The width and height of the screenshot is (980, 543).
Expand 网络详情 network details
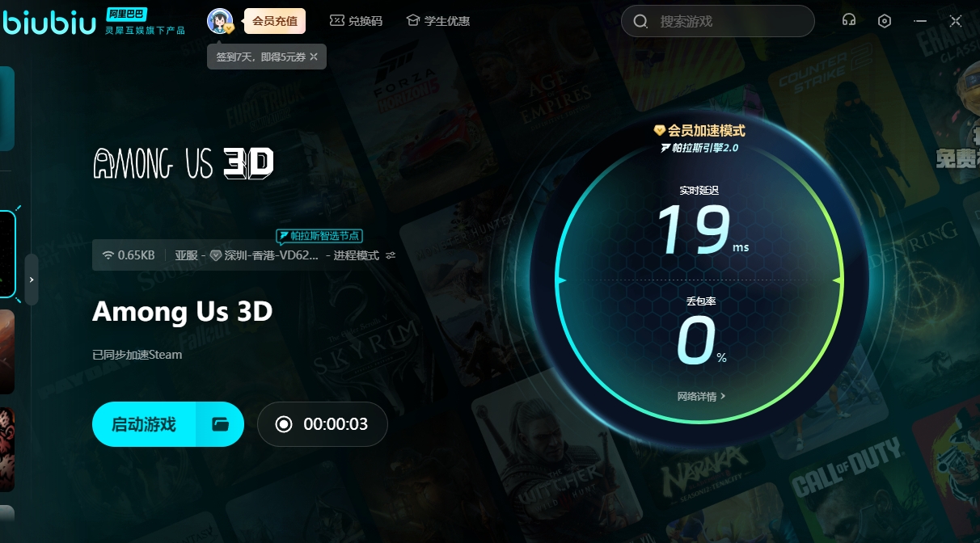701,396
